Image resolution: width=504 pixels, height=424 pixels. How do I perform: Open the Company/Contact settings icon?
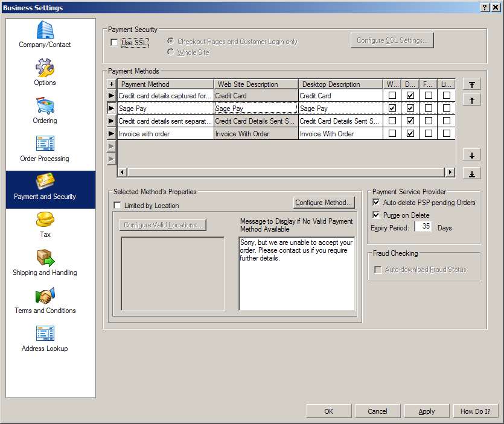pos(45,30)
